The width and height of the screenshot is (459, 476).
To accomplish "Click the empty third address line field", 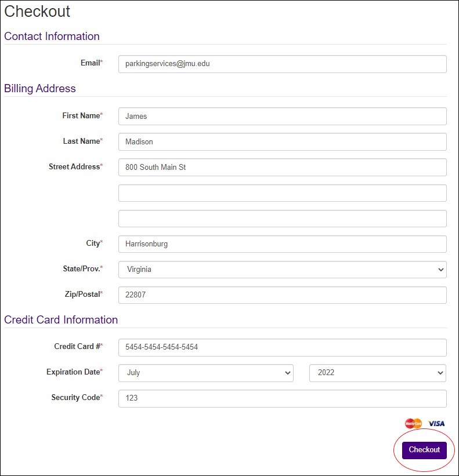I will [282, 218].
